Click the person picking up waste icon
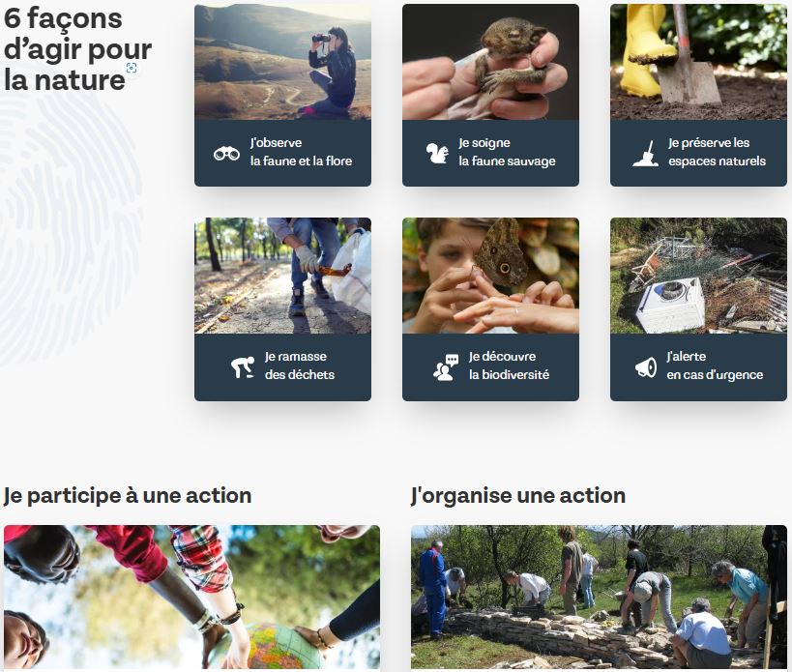This screenshot has width=792, height=672. point(243,367)
